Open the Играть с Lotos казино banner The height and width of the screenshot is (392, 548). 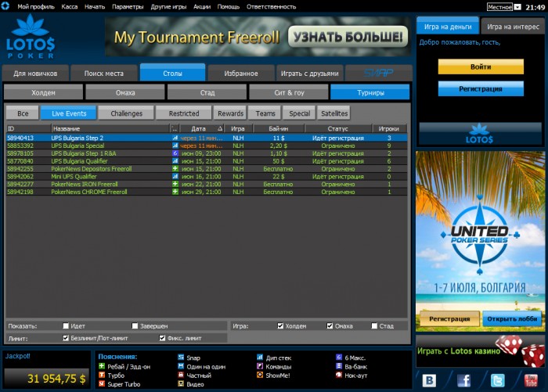pyautogui.click(x=480, y=351)
